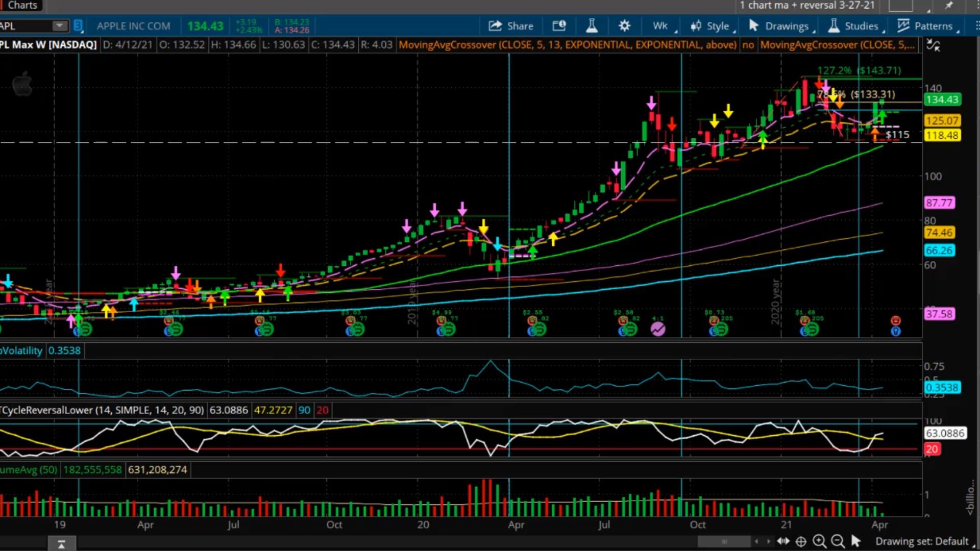Click the 127.2% ($143.71) Fibonacci label
The width and height of the screenshot is (980, 551).
[x=859, y=70]
